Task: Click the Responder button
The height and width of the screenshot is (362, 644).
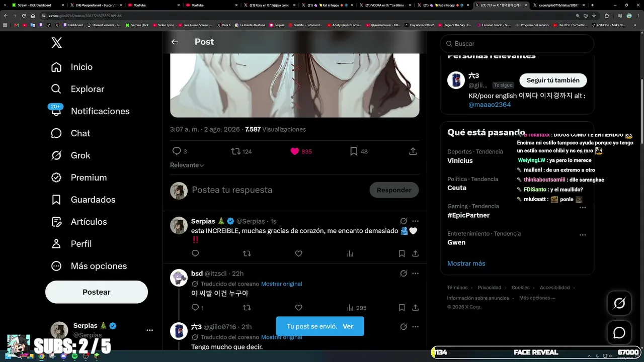Action: point(394,190)
